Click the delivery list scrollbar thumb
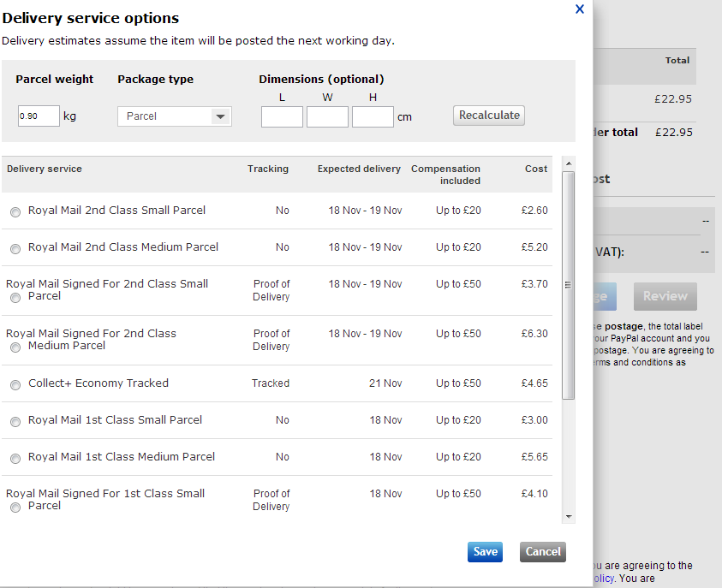Image resolution: width=722 pixels, height=588 pixels. [568, 284]
